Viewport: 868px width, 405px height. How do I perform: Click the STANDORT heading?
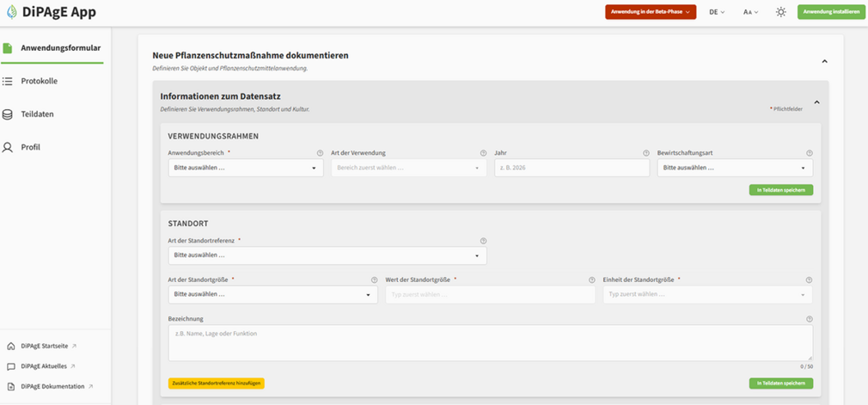click(x=187, y=224)
